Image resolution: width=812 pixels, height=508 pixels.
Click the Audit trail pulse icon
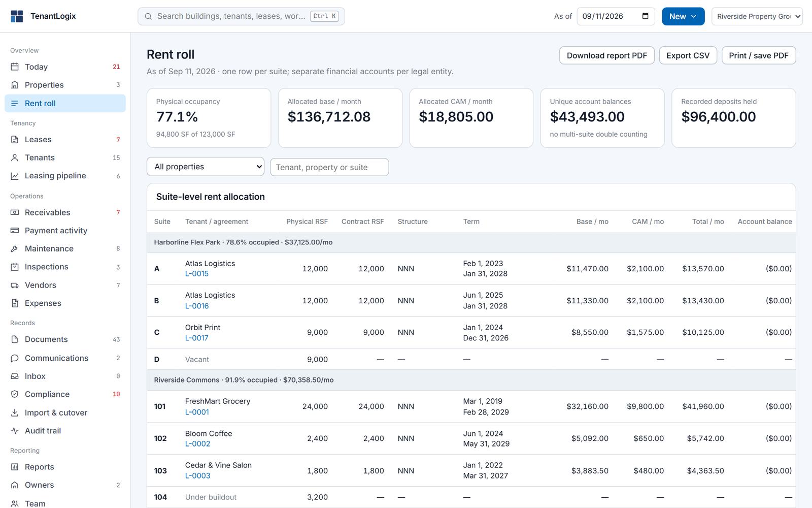[x=15, y=431]
